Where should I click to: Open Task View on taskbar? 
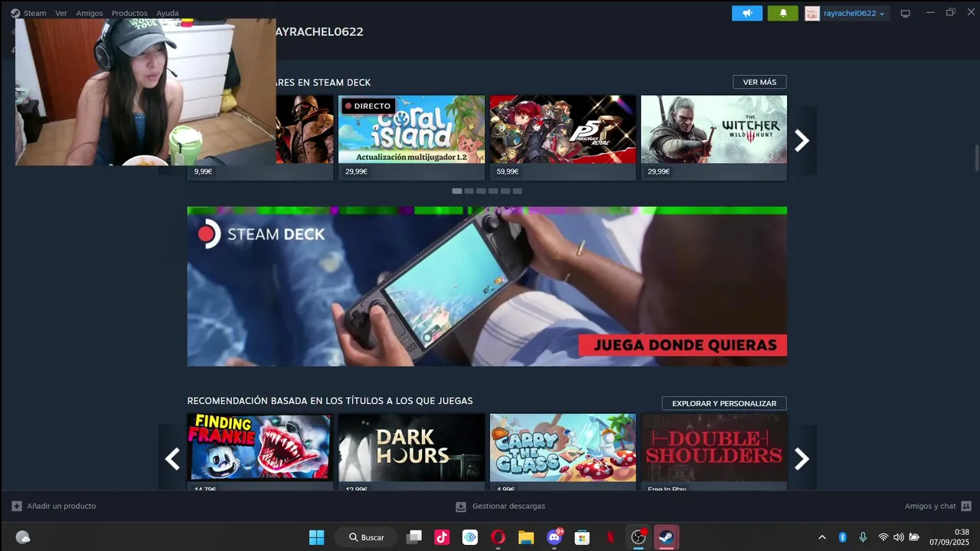[x=414, y=537]
